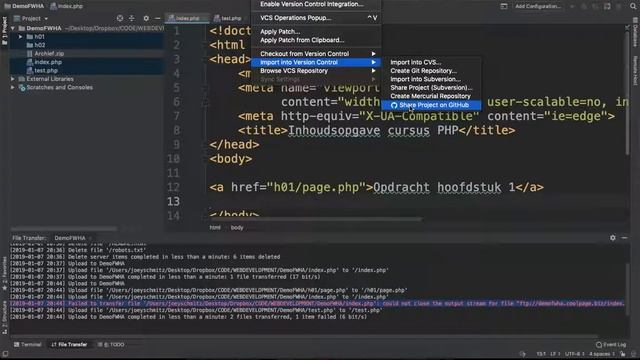Select the File Transfer bottom tab
The image size is (640, 360).
coord(69,344)
